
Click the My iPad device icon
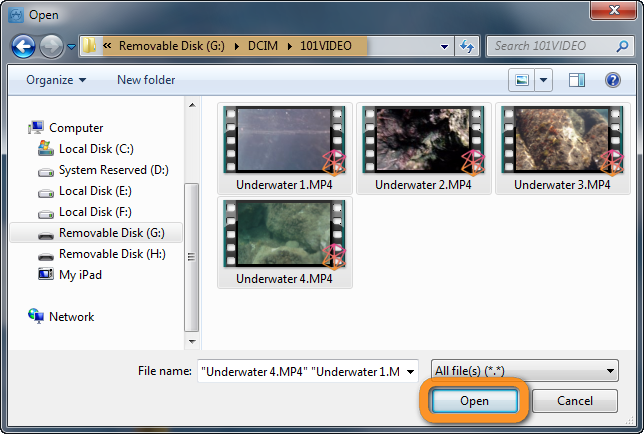click(46, 274)
